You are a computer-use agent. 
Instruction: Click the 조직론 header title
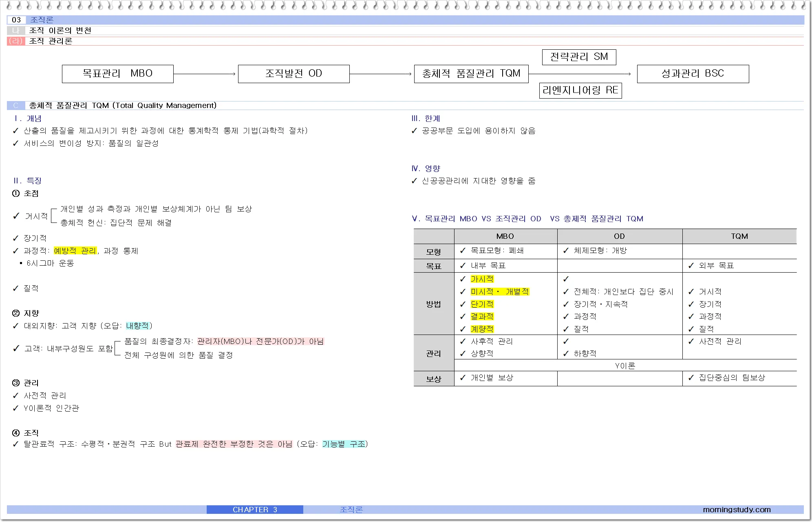click(42, 20)
